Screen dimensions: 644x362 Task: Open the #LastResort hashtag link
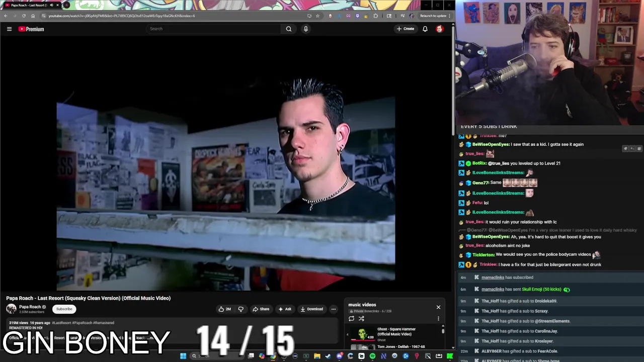point(61,323)
